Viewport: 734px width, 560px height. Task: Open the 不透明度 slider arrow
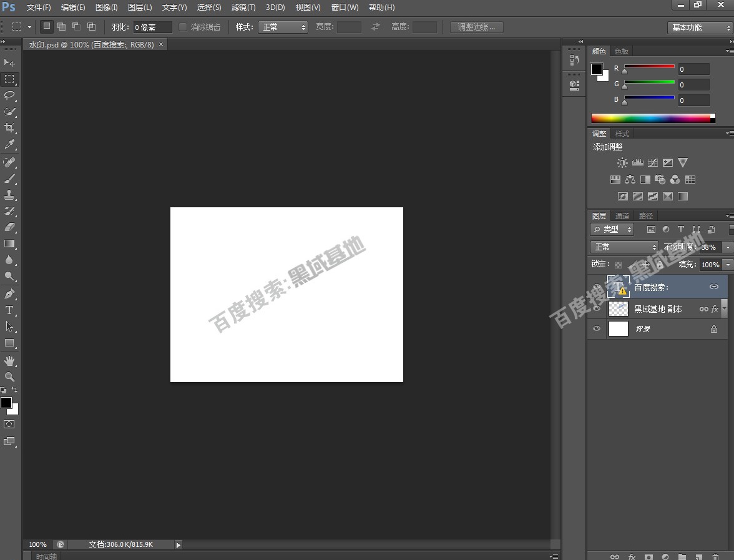pos(728,247)
